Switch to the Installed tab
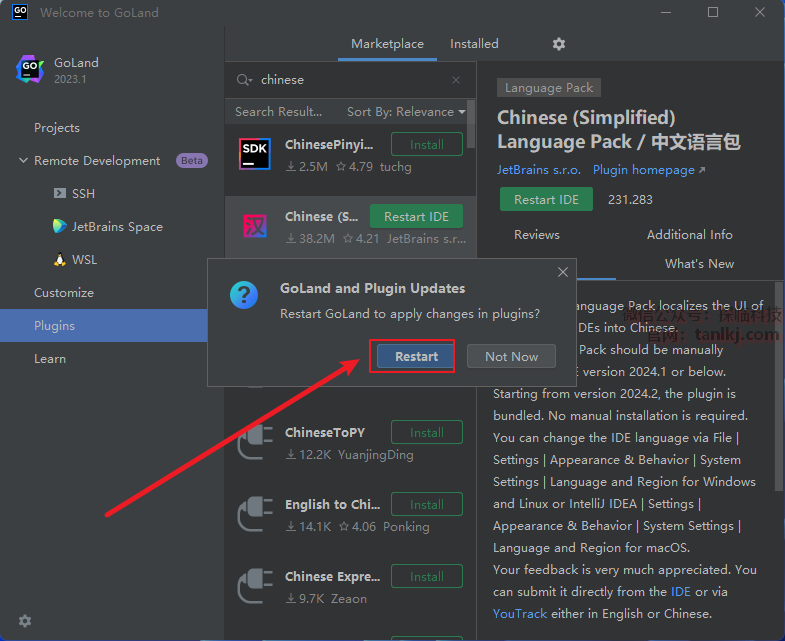The height and width of the screenshot is (641, 785). [474, 44]
